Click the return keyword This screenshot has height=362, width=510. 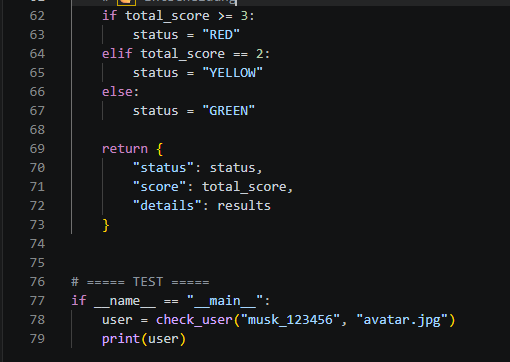click(125, 149)
